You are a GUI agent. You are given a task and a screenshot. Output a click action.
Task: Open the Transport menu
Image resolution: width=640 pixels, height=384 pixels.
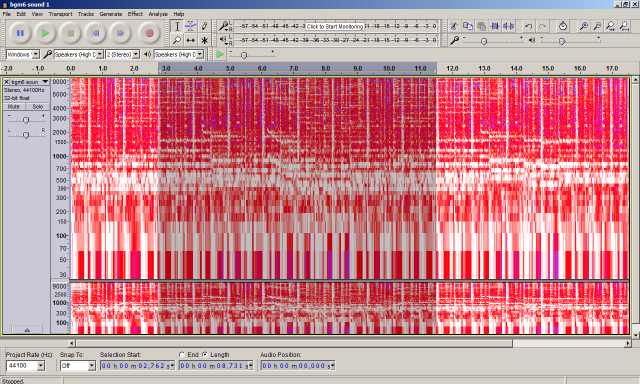point(60,14)
